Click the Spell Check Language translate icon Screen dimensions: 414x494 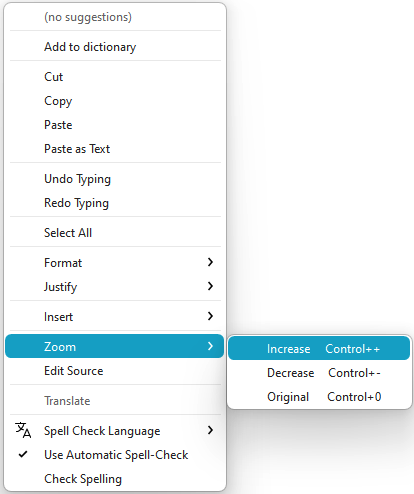[23, 430]
